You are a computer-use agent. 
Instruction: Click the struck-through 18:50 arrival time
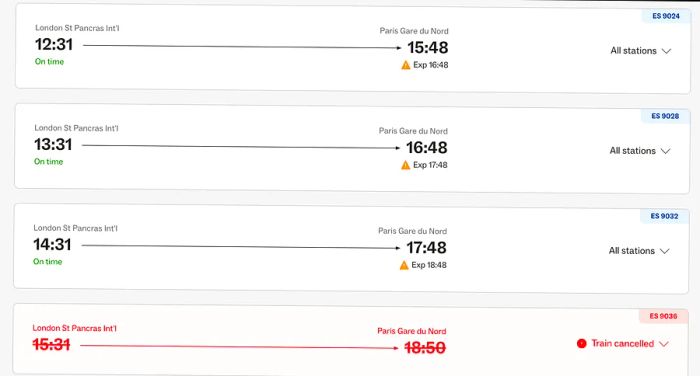[x=425, y=347]
